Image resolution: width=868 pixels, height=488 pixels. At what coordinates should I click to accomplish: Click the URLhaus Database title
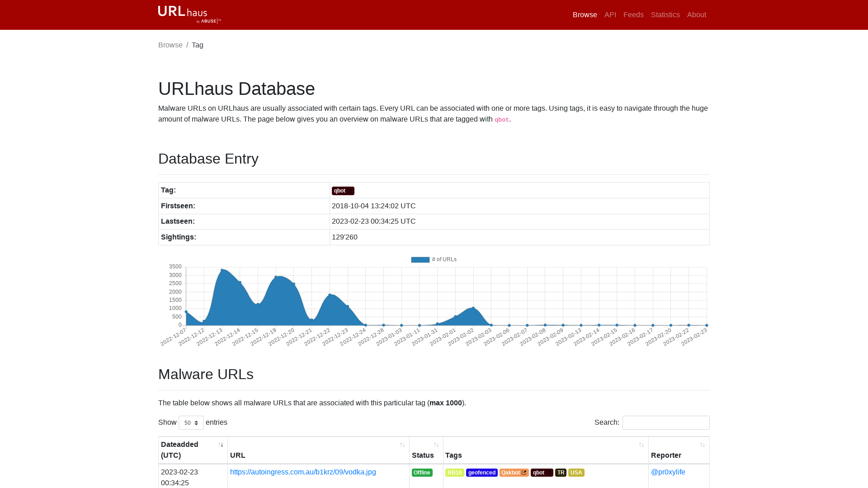236,89
